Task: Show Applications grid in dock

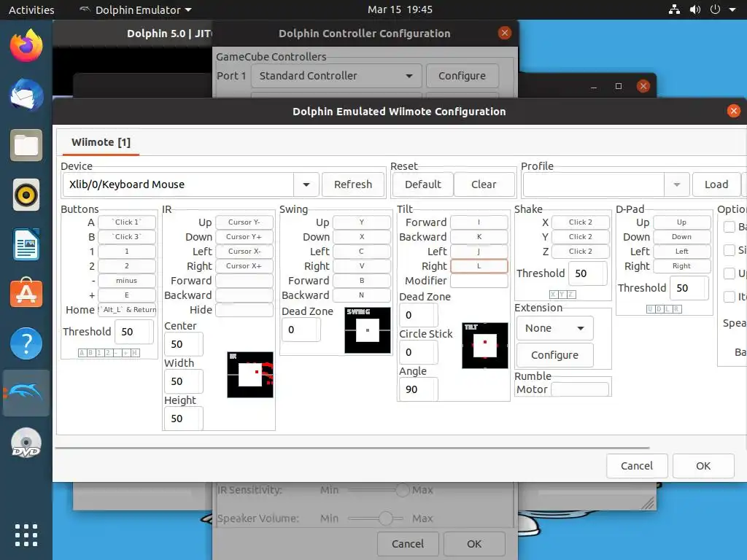Action: coord(26,535)
